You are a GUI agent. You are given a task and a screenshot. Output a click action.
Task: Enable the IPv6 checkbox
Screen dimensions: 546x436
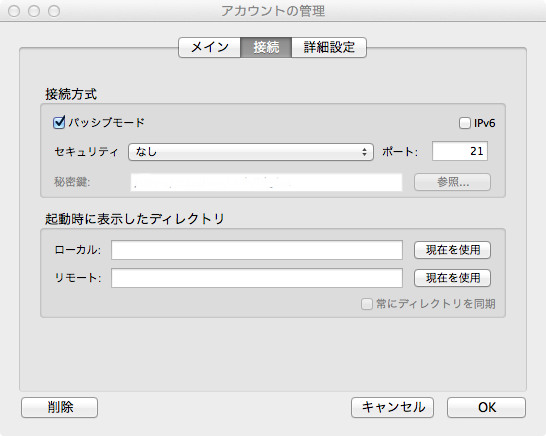465,123
